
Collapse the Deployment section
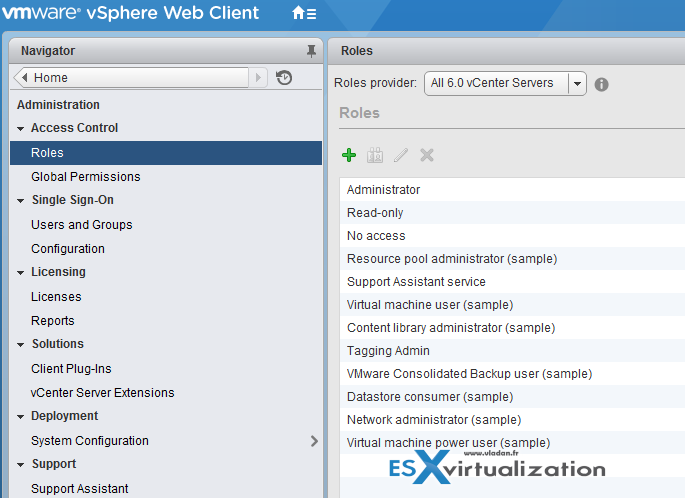(21, 417)
